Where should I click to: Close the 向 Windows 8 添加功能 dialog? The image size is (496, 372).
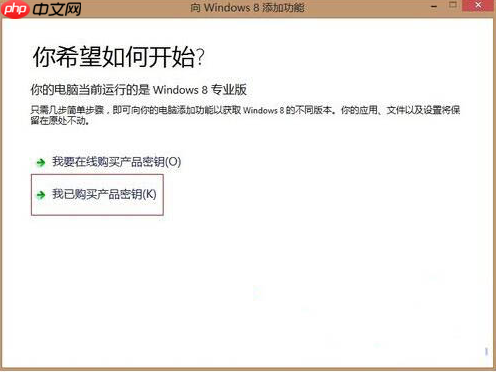pyautogui.click(x=478, y=5)
